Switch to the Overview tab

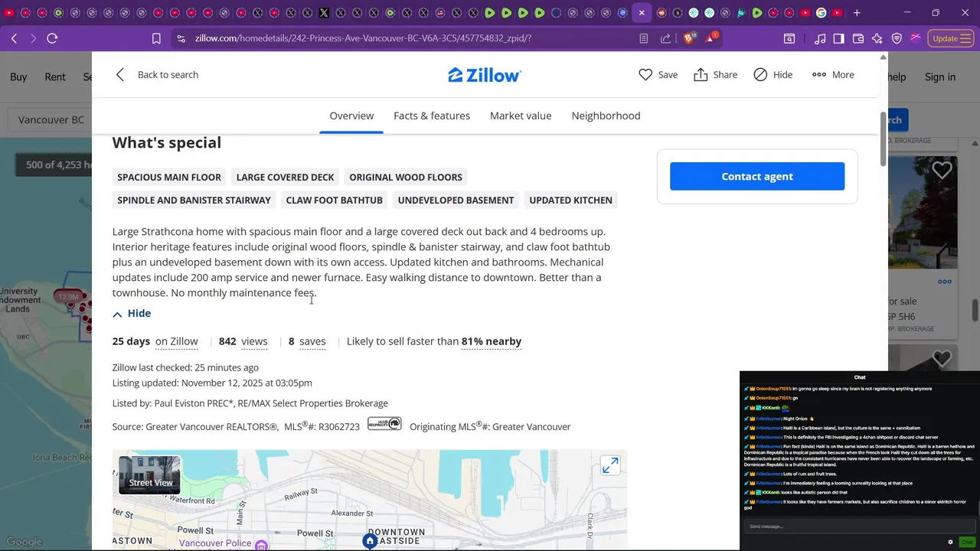pyautogui.click(x=351, y=116)
